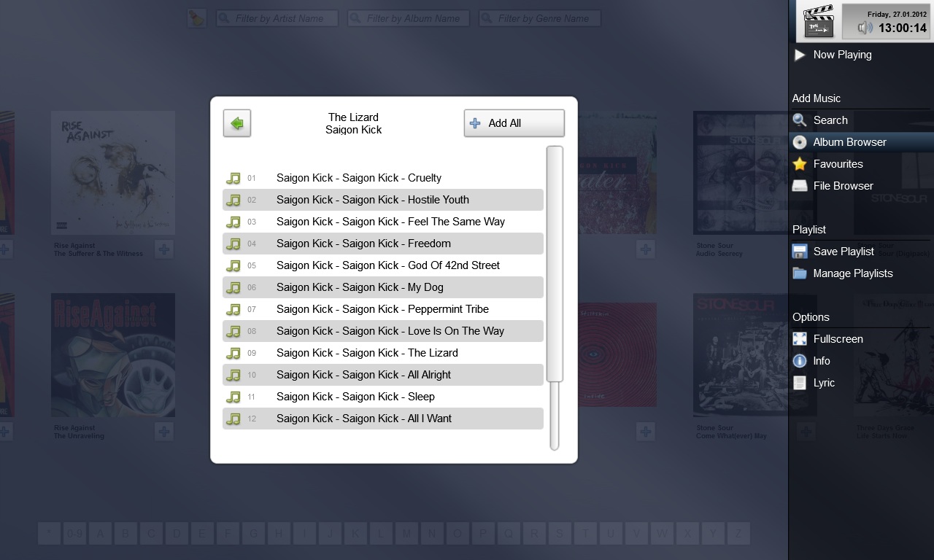This screenshot has height=560, width=934.
Task: Open the File Browser
Action: [861, 186]
